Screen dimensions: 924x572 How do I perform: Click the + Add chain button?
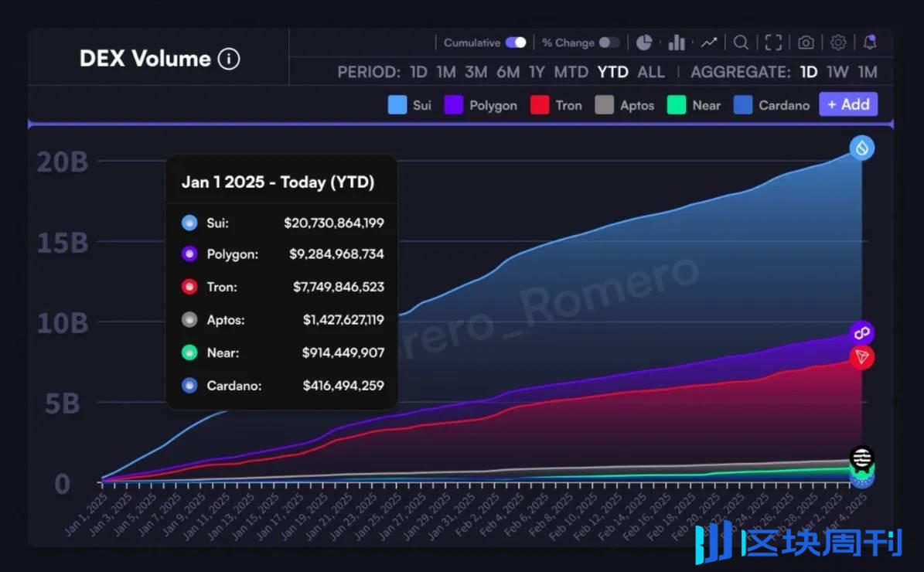coord(848,104)
